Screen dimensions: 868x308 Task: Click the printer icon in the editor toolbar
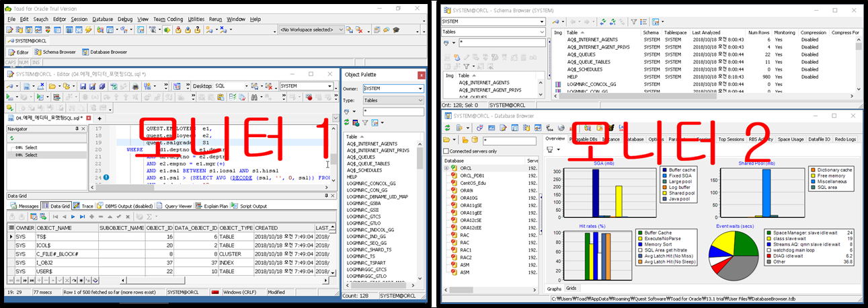(135, 86)
